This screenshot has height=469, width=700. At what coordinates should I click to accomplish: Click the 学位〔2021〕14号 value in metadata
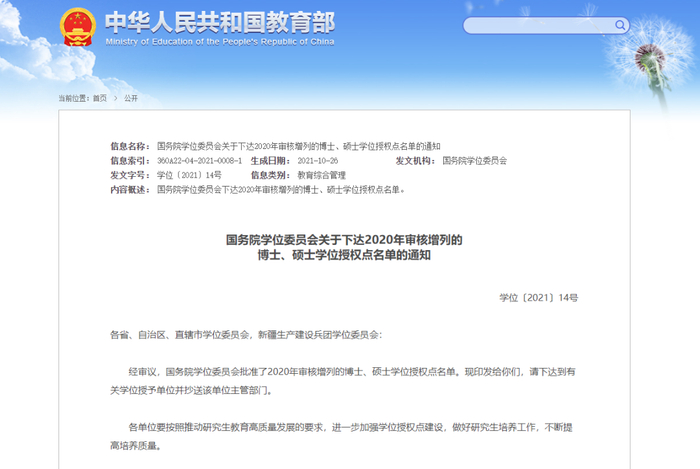tap(189, 175)
